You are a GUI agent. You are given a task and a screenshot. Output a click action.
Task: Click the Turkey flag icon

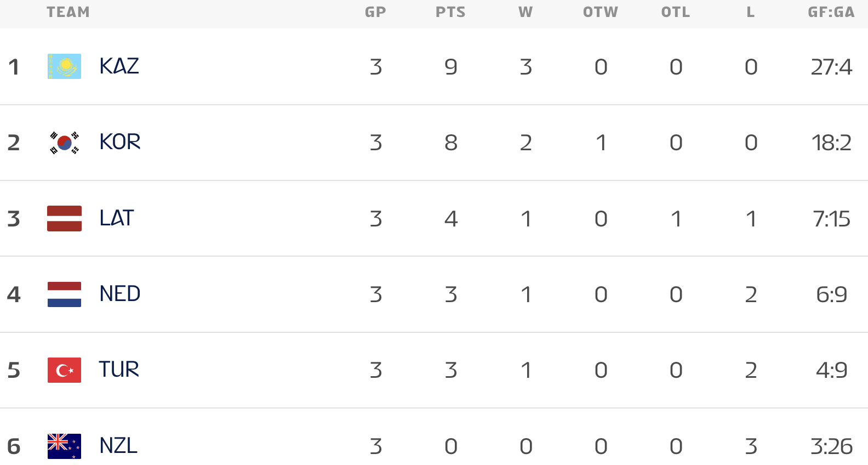click(64, 370)
